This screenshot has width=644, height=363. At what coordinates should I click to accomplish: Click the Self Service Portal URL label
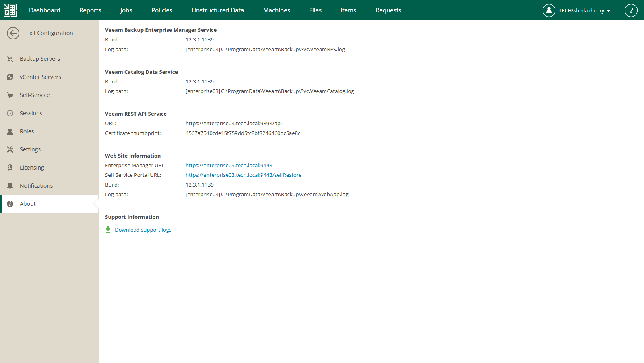pos(133,175)
